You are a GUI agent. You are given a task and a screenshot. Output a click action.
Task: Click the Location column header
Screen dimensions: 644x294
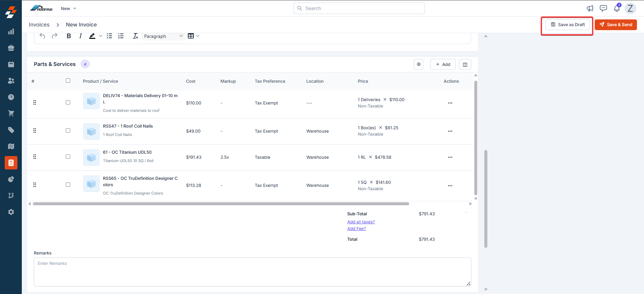click(x=315, y=81)
